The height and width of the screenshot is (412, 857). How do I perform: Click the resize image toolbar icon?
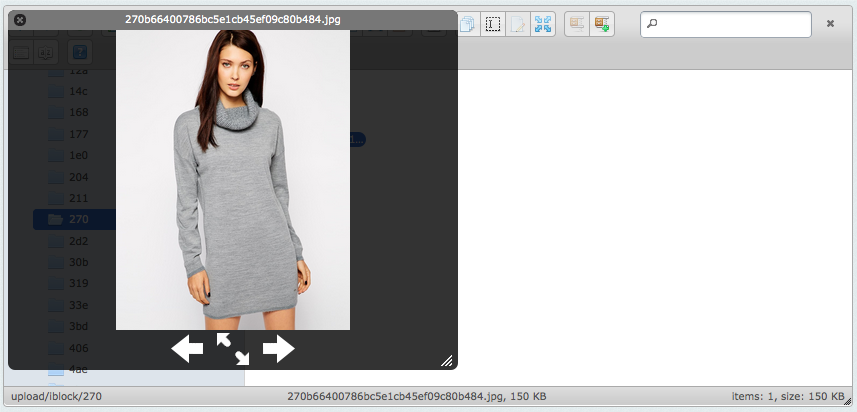click(x=543, y=25)
